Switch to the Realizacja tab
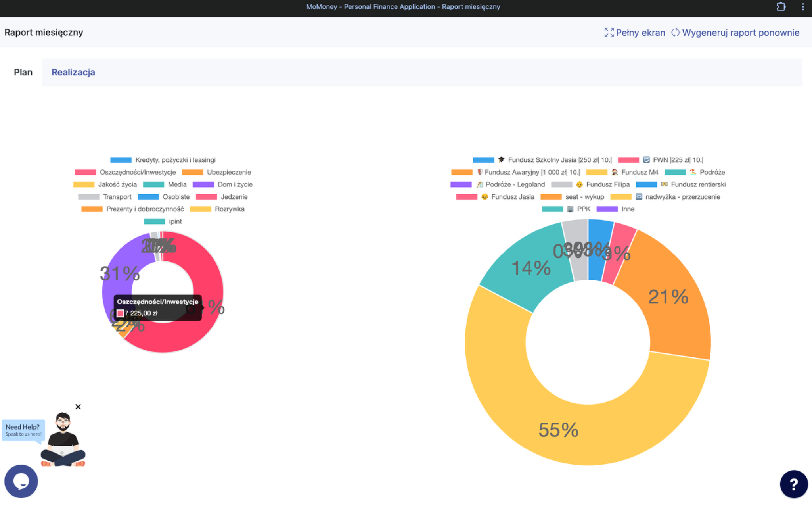 [x=73, y=72]
